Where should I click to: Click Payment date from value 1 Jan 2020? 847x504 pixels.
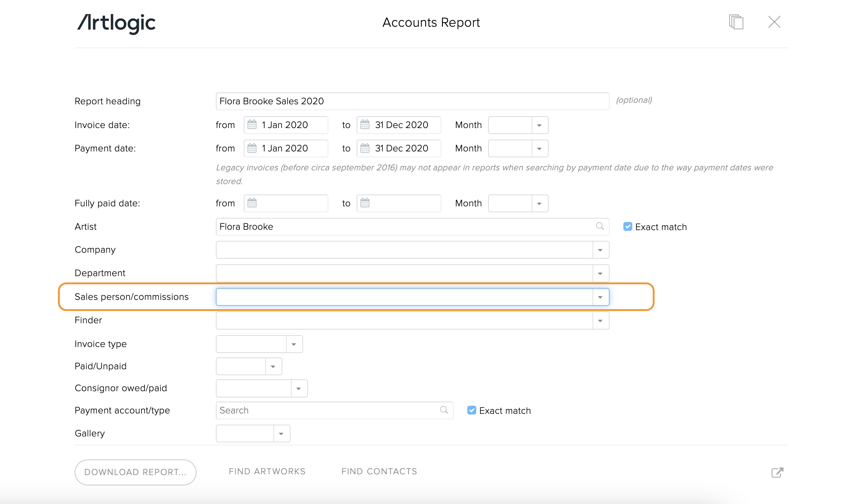[x=285, y=148]
